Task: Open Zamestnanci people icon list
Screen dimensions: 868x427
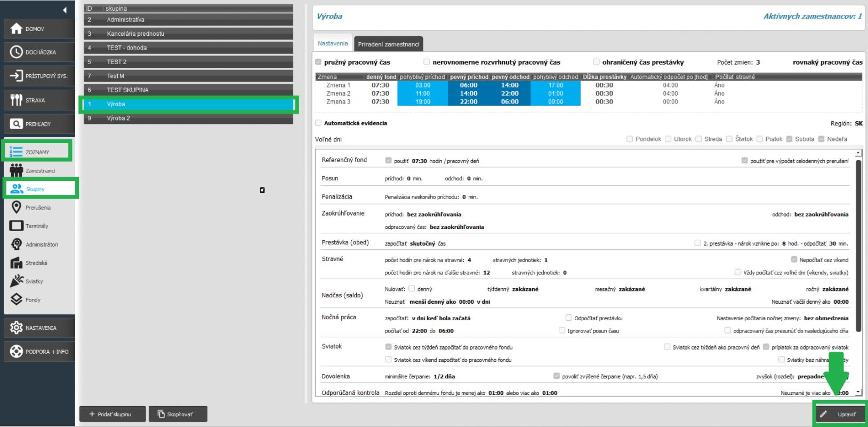Action: pyautogui.click(x=17, y=171)
